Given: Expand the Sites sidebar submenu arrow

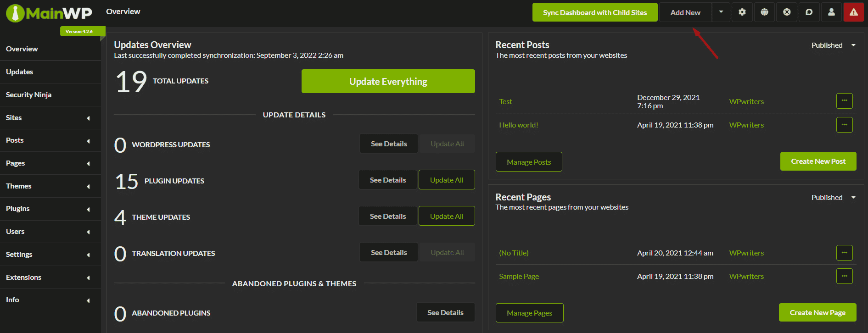Looking at the screenshot, I should (88, 118).
